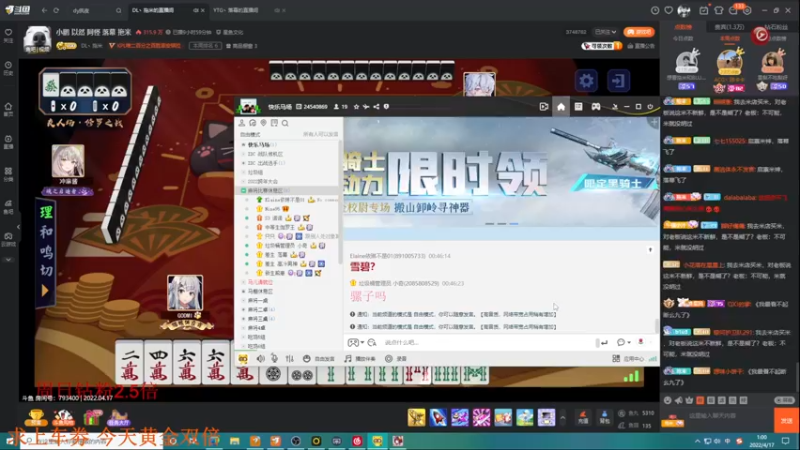Open audio mixer sliders icon in YY bottom bar
800x450 pixels.
point(289,359)
